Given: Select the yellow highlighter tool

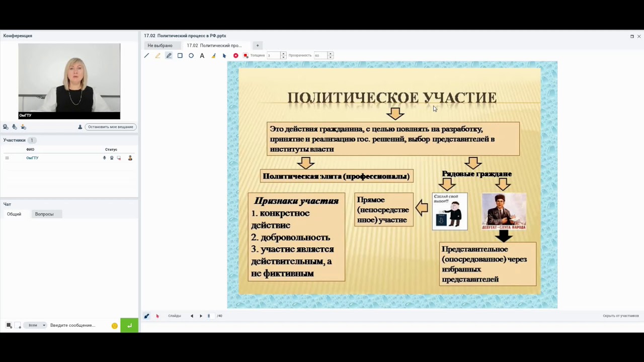Looking at the screenshot, I should click(157, 56).
